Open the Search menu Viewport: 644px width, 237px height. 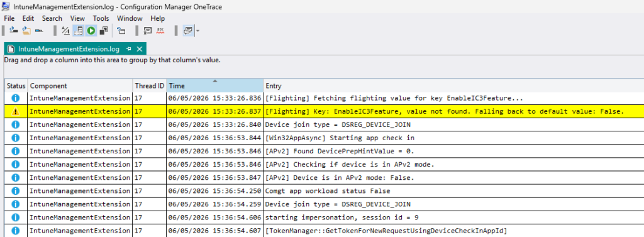click(x=52, y=18)
